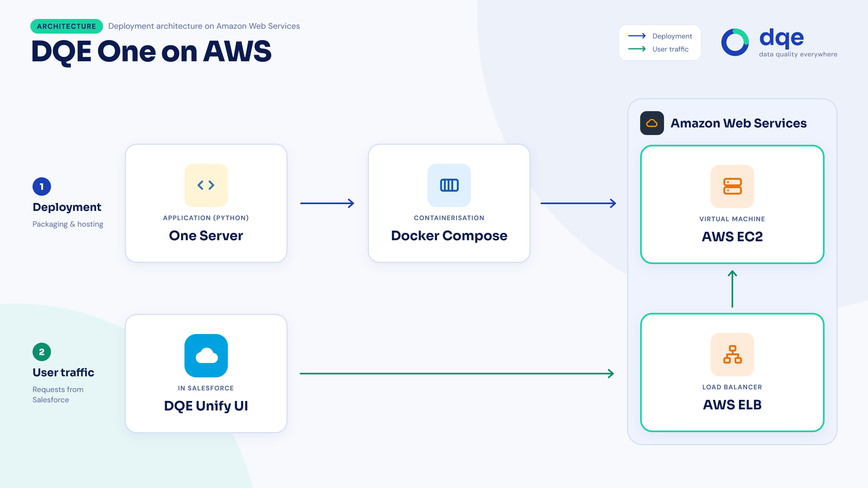This screenshot has height=488, width=868.
Task: Select the "LOAD BALANCER" label
Action: tap(732, 387)
